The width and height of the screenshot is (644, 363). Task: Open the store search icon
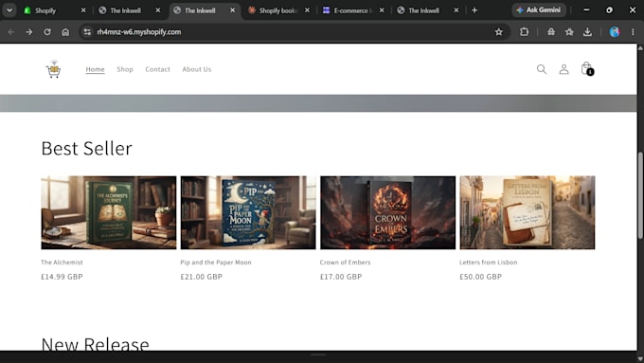click(542, 69)
